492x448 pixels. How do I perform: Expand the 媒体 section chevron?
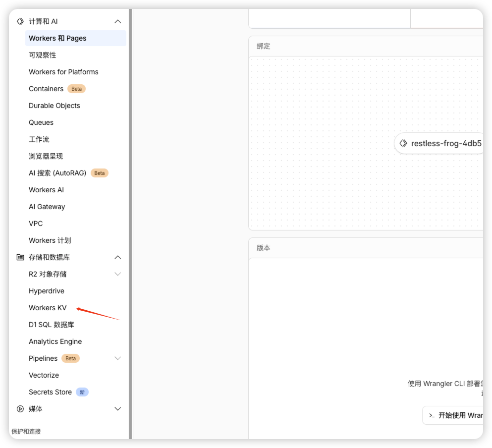coord(117,409)
